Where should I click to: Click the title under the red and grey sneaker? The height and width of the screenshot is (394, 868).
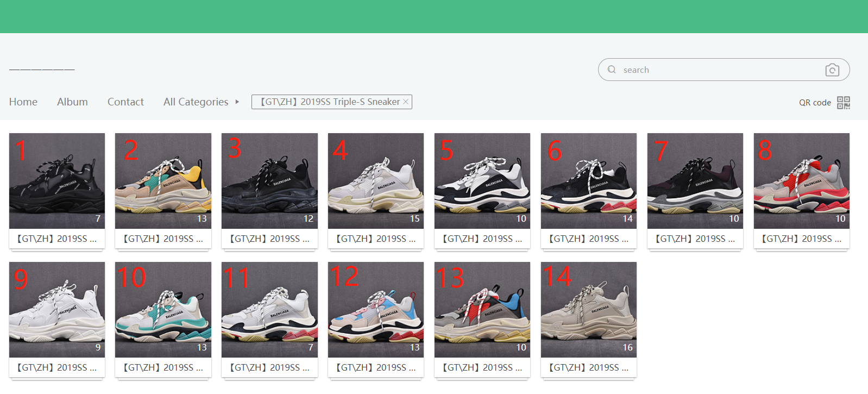[x=802, y=239]
